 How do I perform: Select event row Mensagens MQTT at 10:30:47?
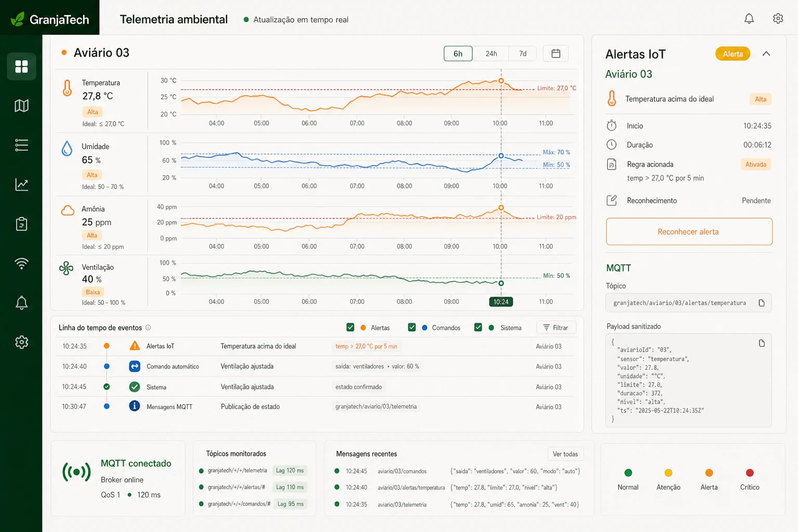tap(315, 407)
